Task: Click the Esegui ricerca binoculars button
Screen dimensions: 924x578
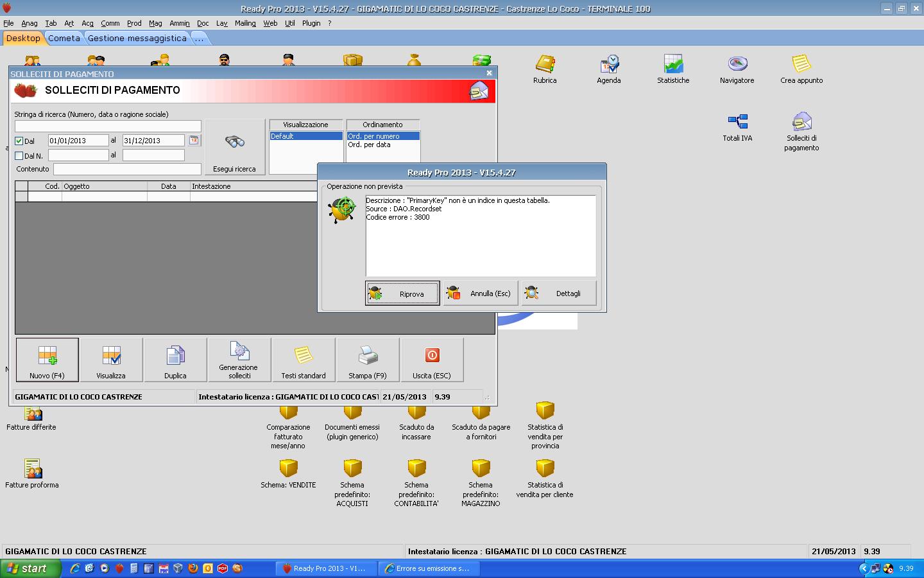Action: pyautogui.click(x=235, y=147)
